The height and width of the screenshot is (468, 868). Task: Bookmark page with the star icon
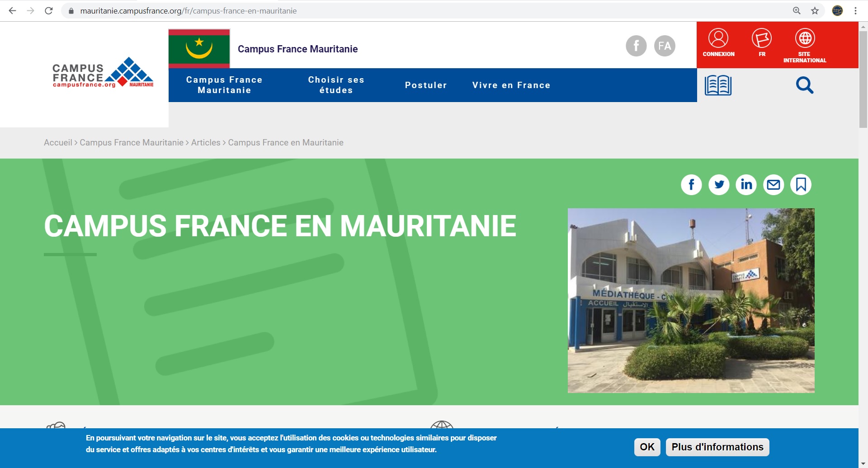click(x=815, y=11)
